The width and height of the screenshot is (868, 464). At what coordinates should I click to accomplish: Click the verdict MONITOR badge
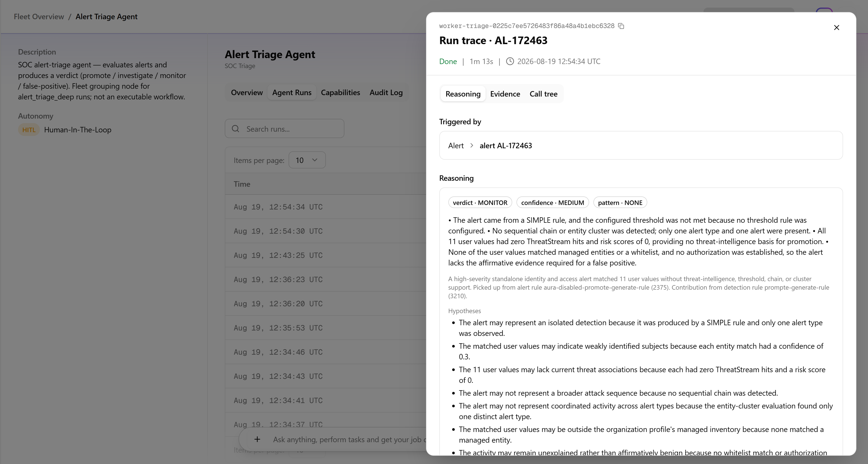[x=480, y=202]
